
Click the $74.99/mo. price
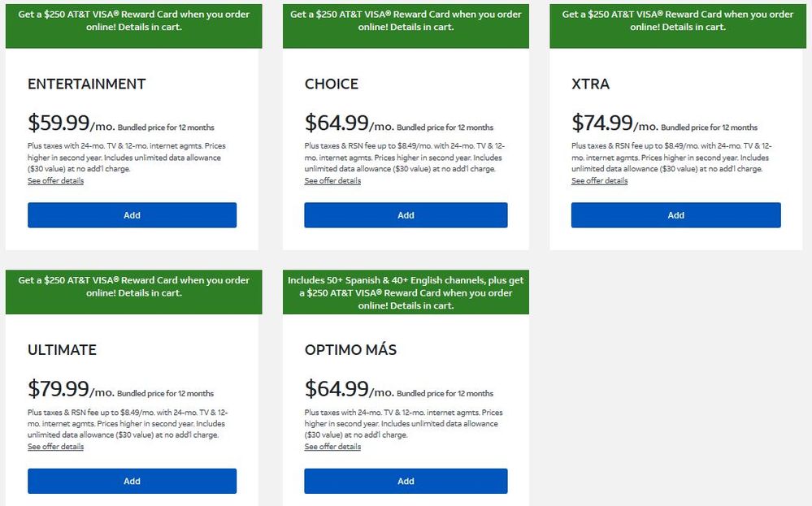[x=614, y=123]
